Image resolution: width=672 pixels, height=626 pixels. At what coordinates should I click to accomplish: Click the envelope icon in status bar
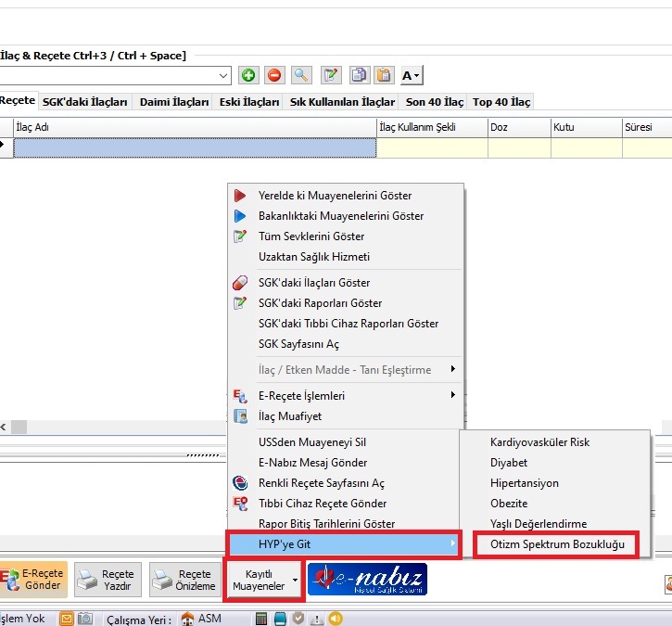click(67, 619)
